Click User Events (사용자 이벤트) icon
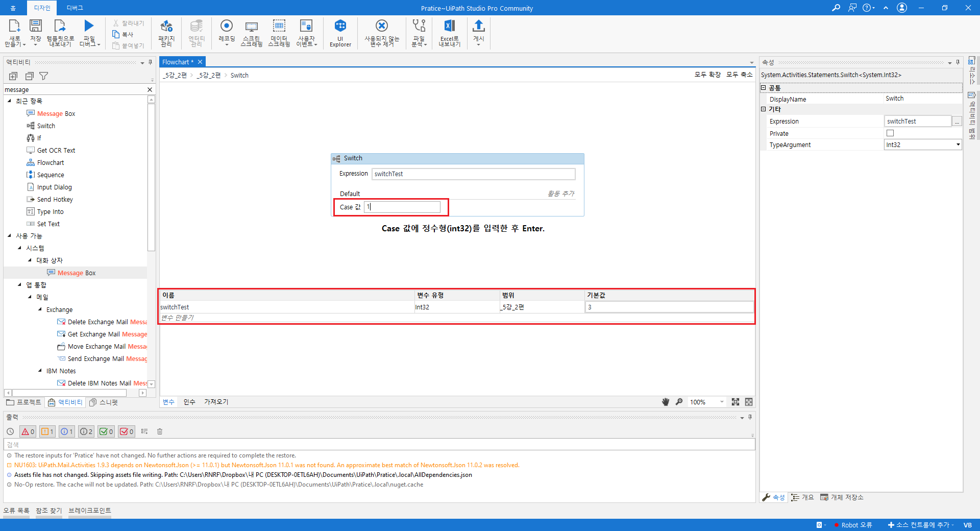 (306, 26)
